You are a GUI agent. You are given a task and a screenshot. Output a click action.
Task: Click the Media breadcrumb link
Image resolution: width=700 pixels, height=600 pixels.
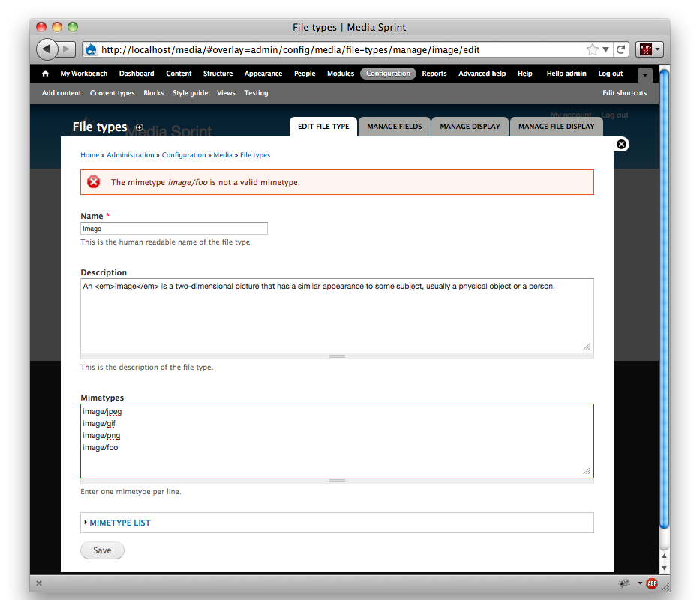coord(223,155)
